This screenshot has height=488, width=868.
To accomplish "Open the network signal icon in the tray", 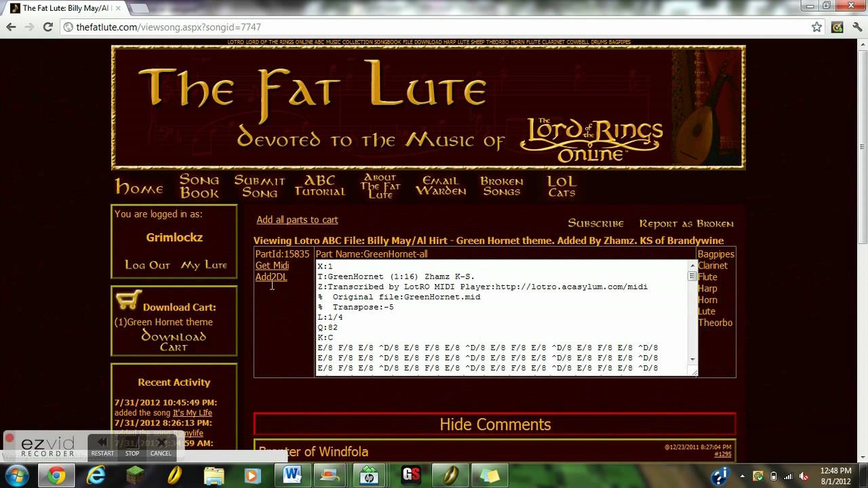I will [x=789, y=476].
